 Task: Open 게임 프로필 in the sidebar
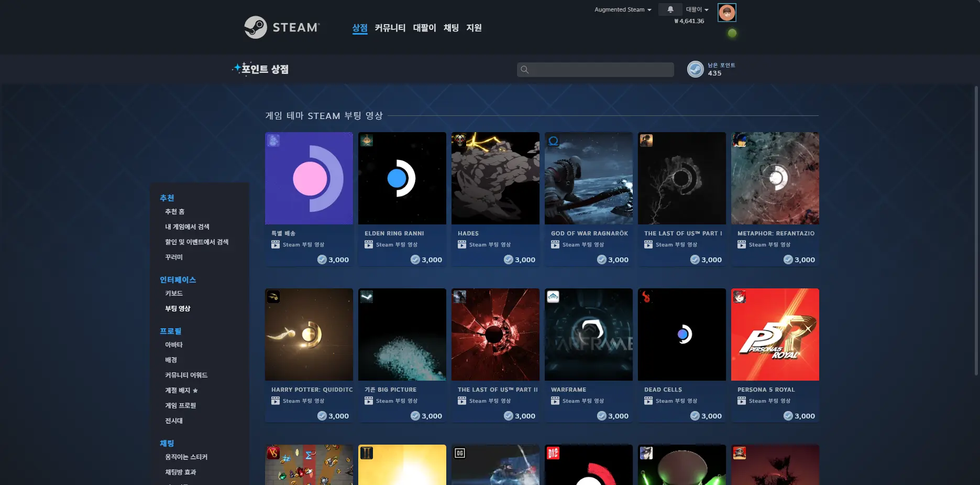[180, 405]
